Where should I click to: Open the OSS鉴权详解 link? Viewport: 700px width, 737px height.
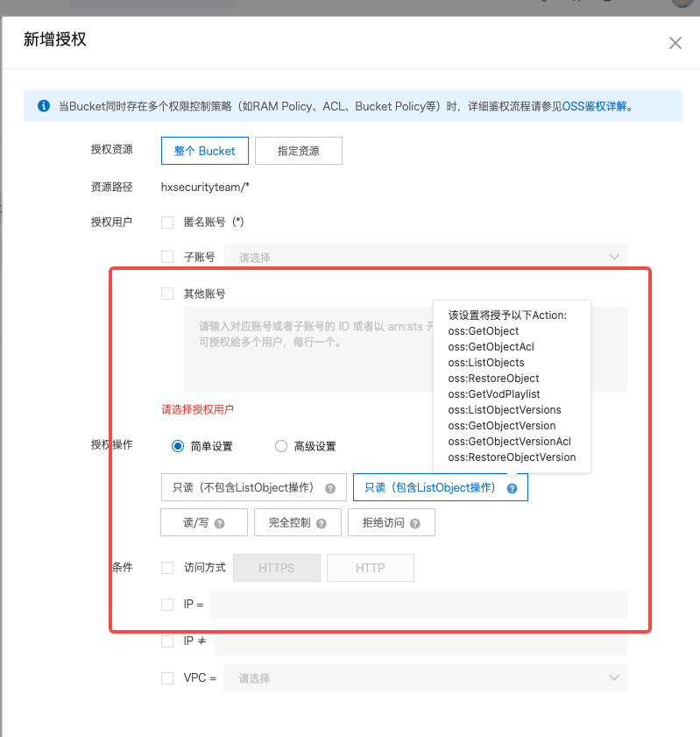[594, 106]
